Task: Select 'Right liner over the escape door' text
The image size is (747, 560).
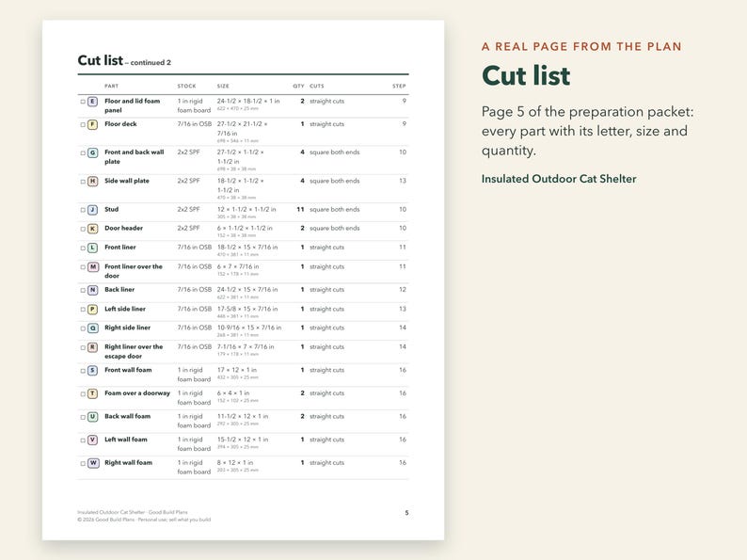Action: pyautogui.click(x=134, y=351)
